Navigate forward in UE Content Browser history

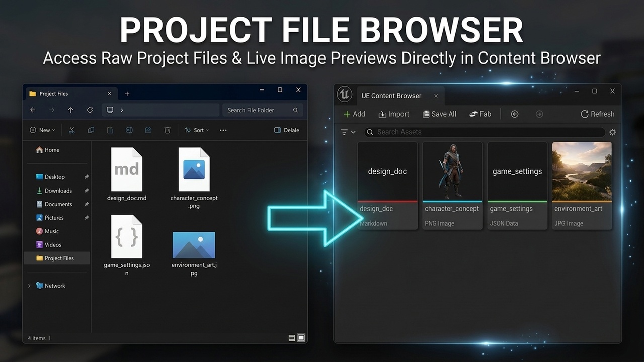click(x=539, y=114)
